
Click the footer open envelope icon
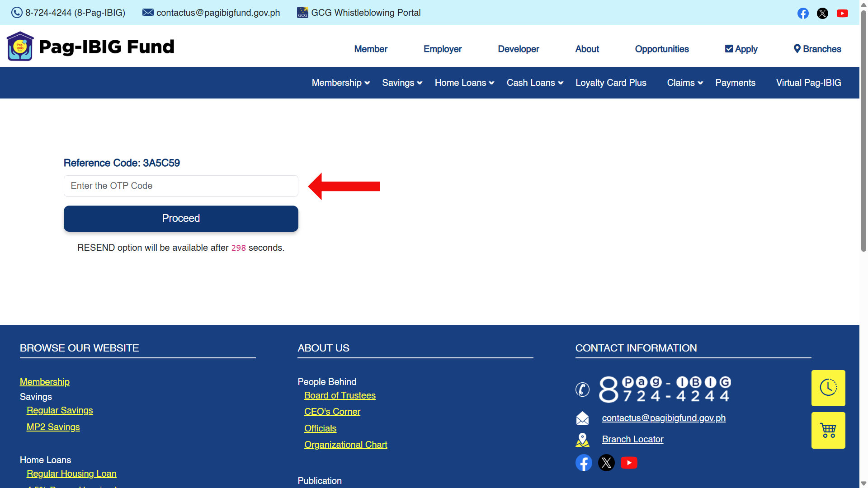click(x=582, y=418)
